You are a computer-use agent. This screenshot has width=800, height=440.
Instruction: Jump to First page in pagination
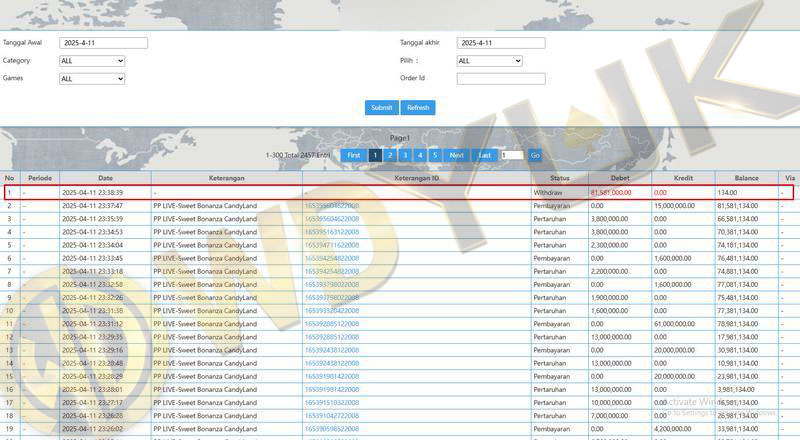pos(353,155)
